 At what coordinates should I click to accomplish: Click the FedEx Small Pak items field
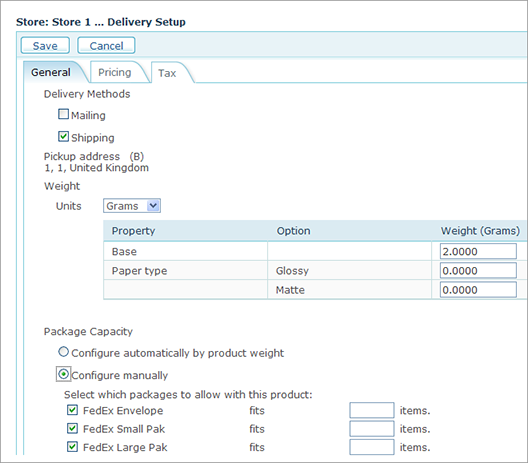tap(372, 429)
